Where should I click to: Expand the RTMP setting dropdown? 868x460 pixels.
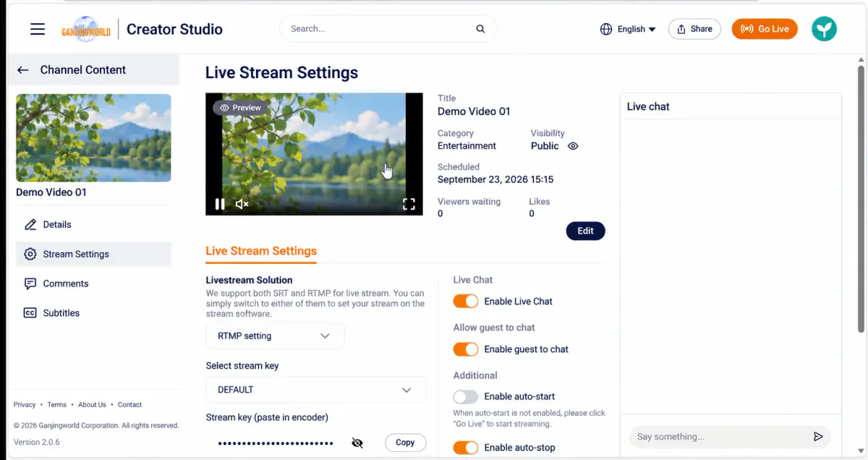tap(275, 336)
